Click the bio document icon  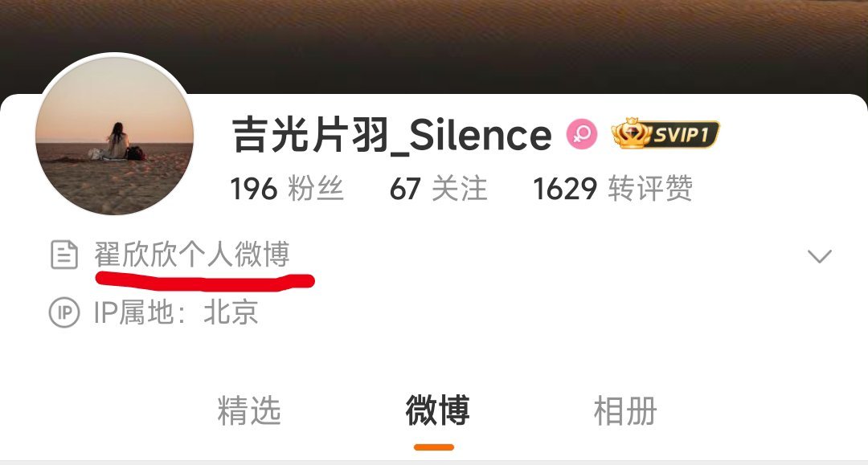(x=64, y=255)
